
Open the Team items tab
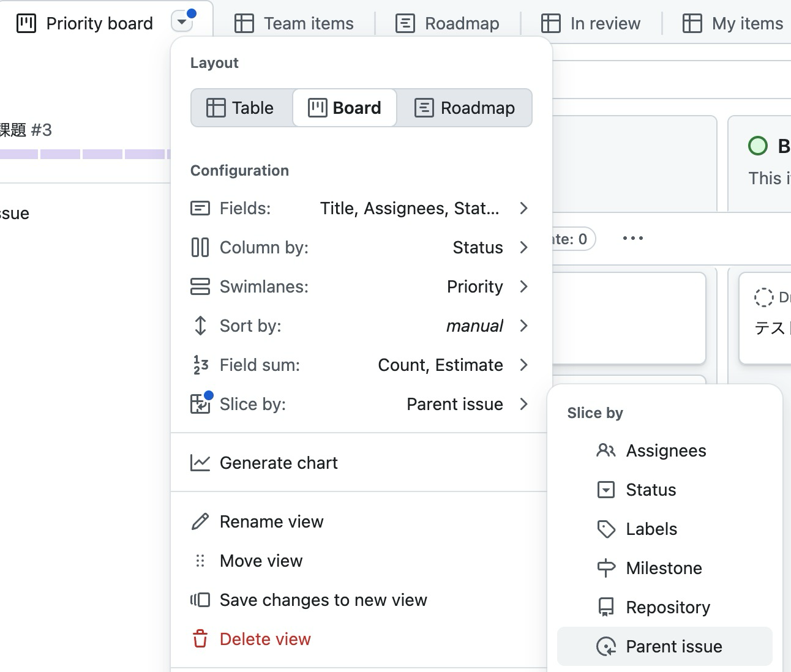click(294, 23)
